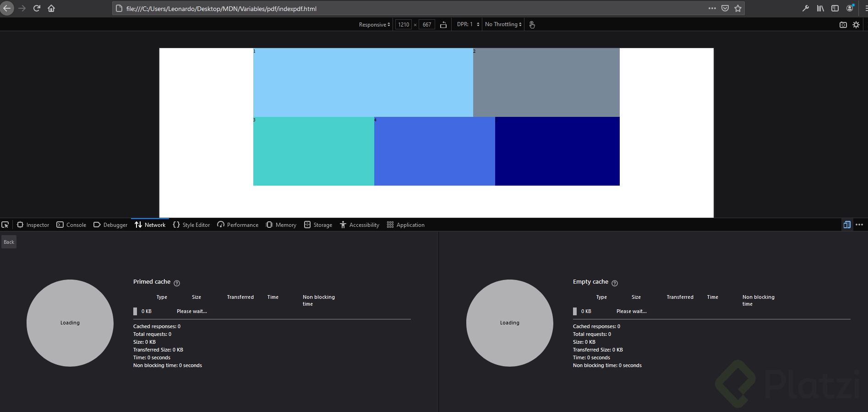Image resolution: width=868 pixels, height=412 pixels.
Task: Click the dark navy box
Action: click(557, 151)
